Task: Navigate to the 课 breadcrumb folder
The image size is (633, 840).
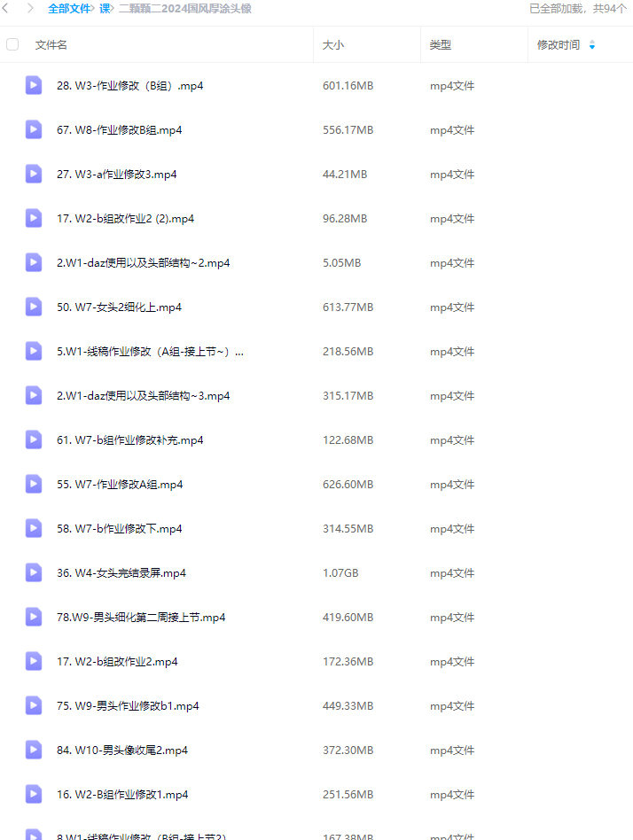Action: tap(105, 9)
